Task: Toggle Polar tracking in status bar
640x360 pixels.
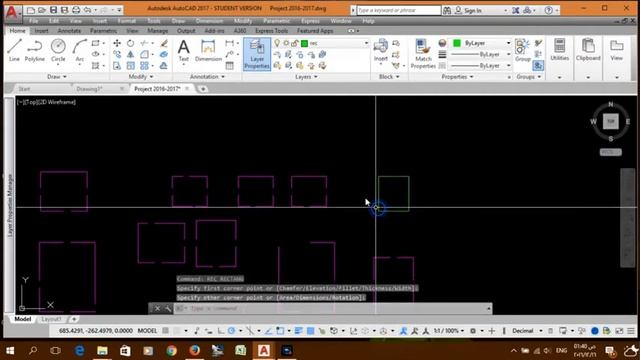Action: 231,331
